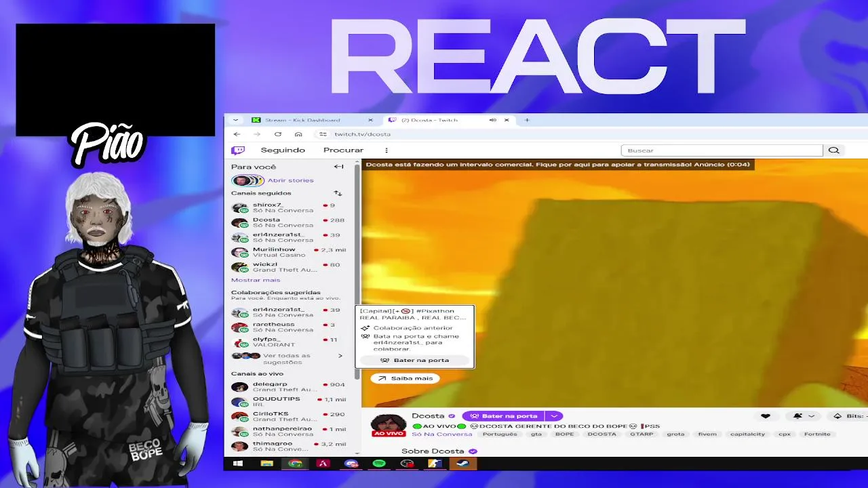Click the Português tag
868x488 pixels.
tap(500, 434)
